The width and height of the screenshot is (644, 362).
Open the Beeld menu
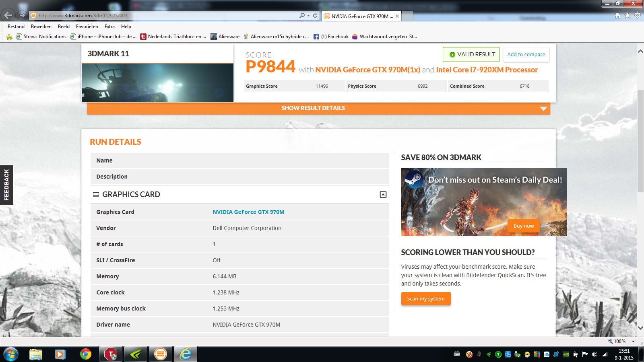(64, 26)
